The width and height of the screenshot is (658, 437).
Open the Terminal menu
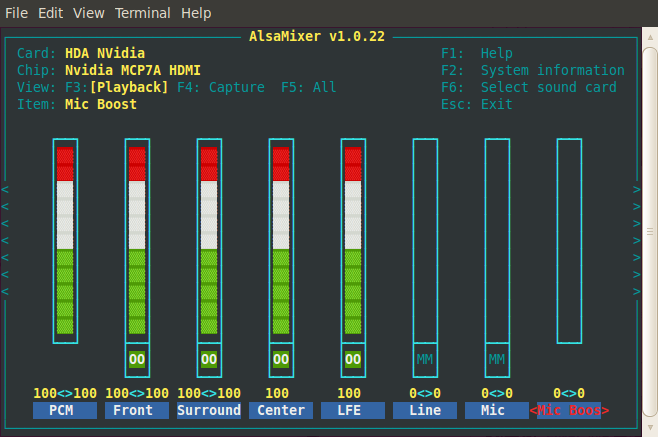[143, 13]
